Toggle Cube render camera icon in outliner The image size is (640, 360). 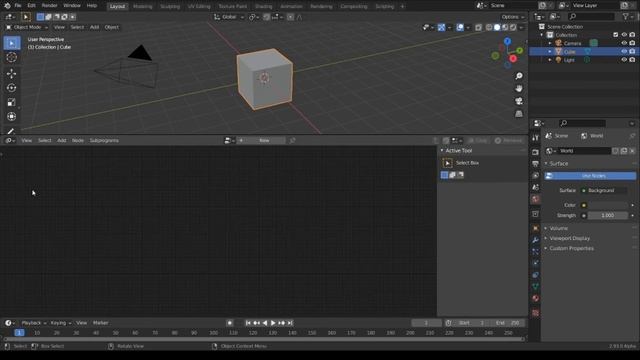pyautogui.click(x=632, y=51)
